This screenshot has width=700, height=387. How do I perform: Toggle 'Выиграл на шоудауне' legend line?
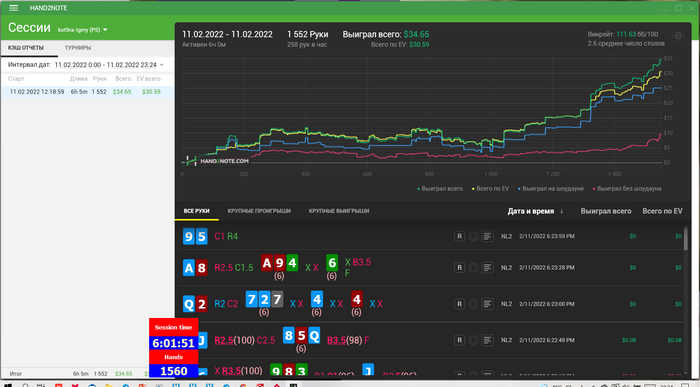pos(550,189)
